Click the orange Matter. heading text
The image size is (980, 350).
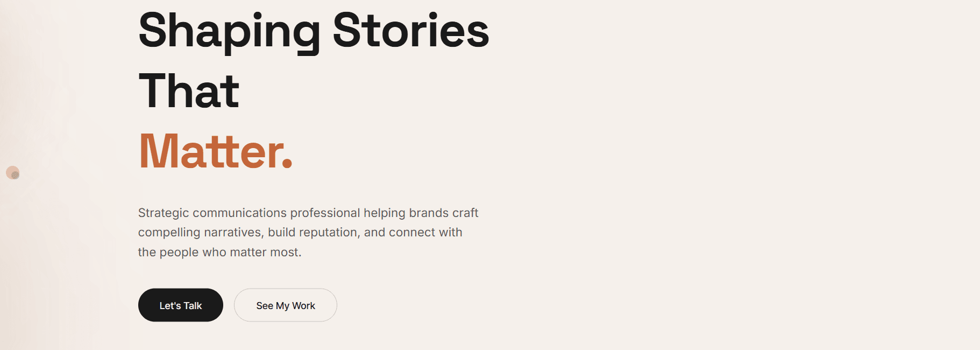[210, 152]
